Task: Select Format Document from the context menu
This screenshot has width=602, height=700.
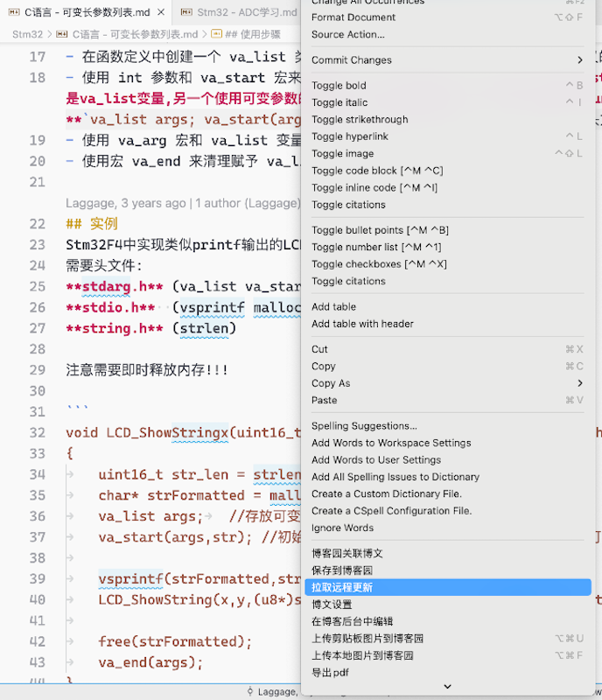Action: click(x=447, y=17)
